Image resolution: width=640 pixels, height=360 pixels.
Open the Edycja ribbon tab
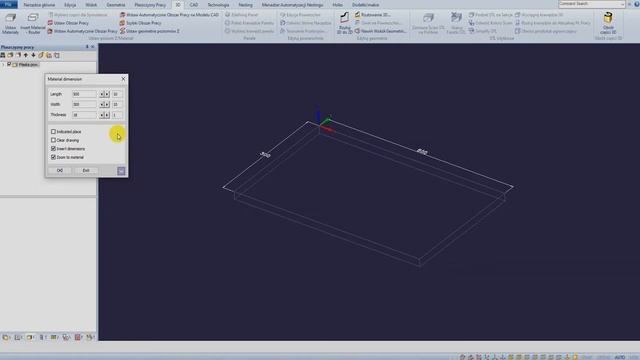(70, 5)
